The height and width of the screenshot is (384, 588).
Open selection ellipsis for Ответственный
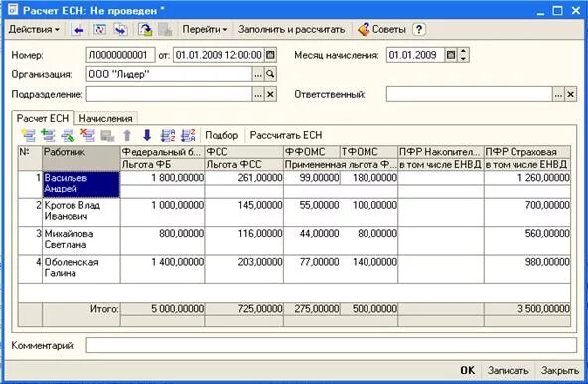pos(558,94)
